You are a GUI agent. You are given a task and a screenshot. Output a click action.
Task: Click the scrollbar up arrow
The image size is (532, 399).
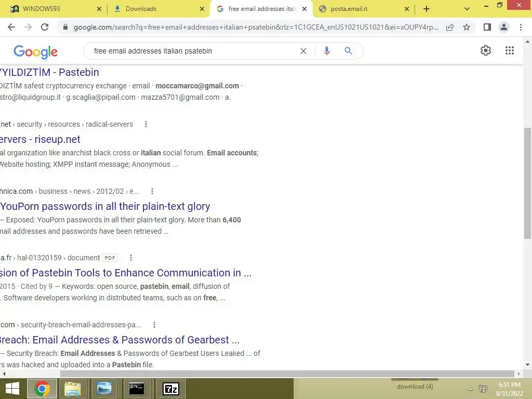pyautogui.click(x=527, y=42)
